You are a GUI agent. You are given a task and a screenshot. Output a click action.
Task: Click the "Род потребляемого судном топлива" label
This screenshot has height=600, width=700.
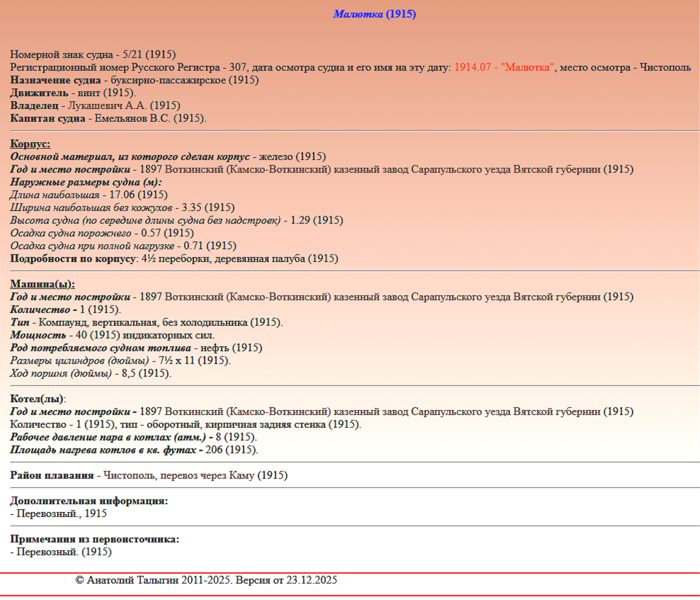tap(100, 348)
